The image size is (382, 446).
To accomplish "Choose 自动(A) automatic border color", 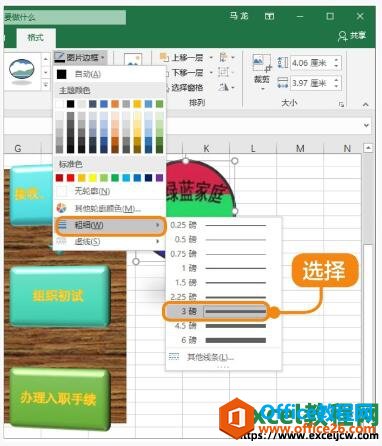I will point(109,74).
